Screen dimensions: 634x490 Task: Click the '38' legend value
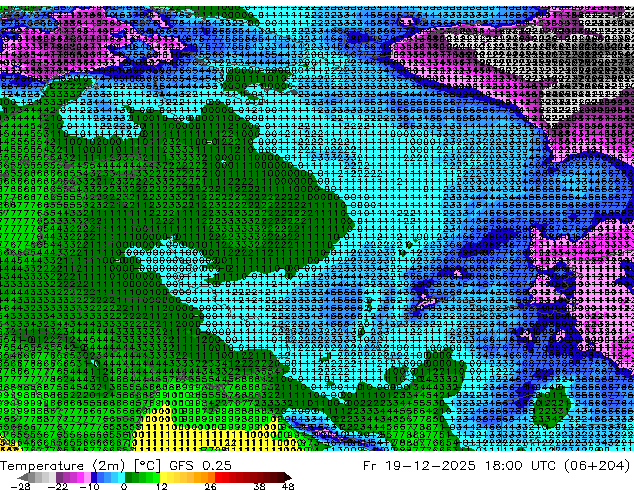coord(259,486)
